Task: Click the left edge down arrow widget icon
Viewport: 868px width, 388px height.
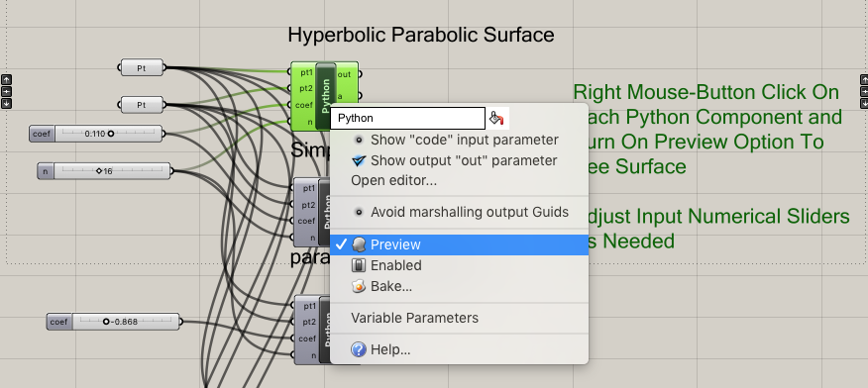Action: [x=6, y=103]
